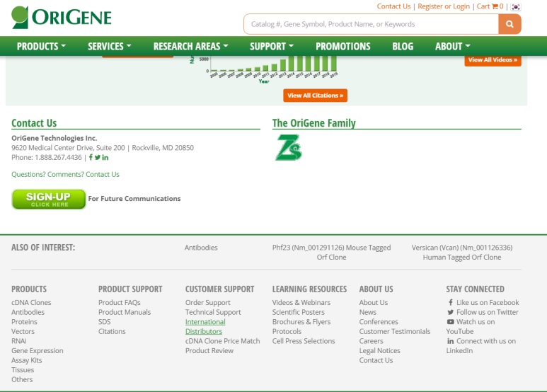Expand the Services dropdown menu

coord(110,46)
